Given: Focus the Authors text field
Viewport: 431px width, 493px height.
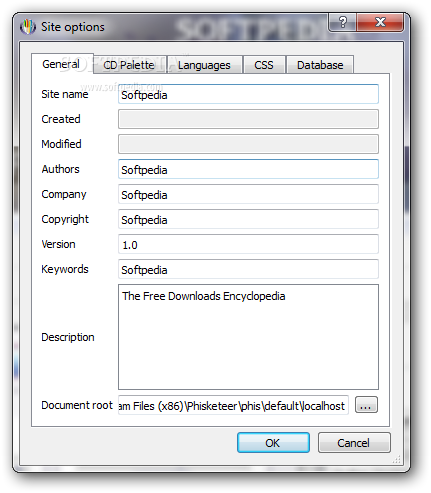Looking at the screenshot, I should [x=248, y=169].
